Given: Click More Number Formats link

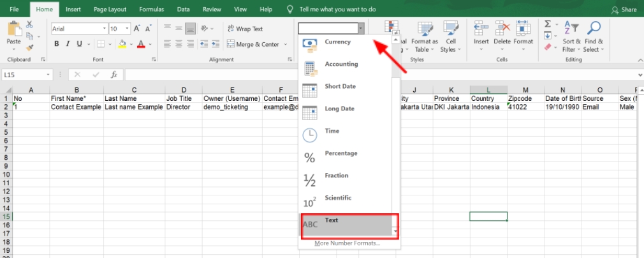Looking at the screenshot, I should coord(347,243).
